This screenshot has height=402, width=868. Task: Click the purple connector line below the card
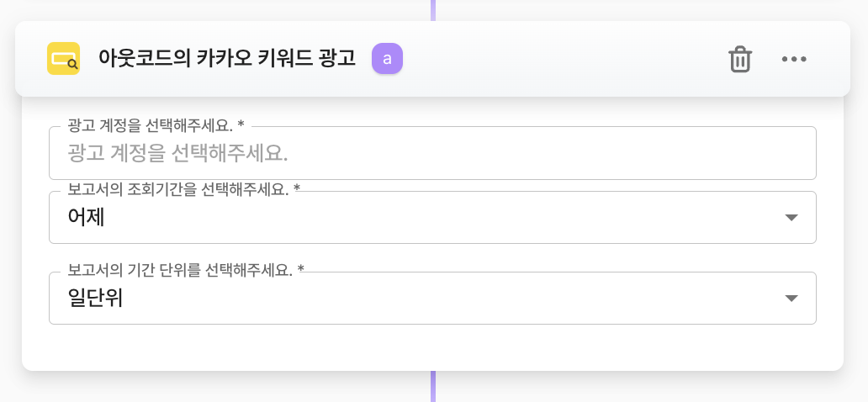coord(433,387)
